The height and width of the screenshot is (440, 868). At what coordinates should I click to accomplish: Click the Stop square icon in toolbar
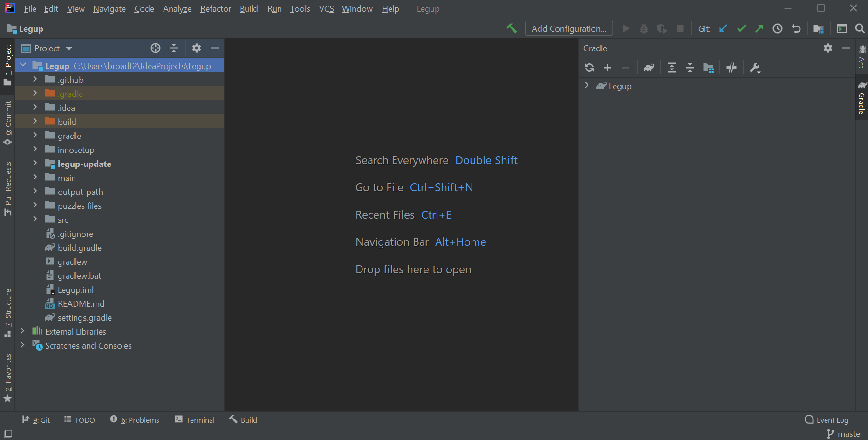(x=680, y=28)
